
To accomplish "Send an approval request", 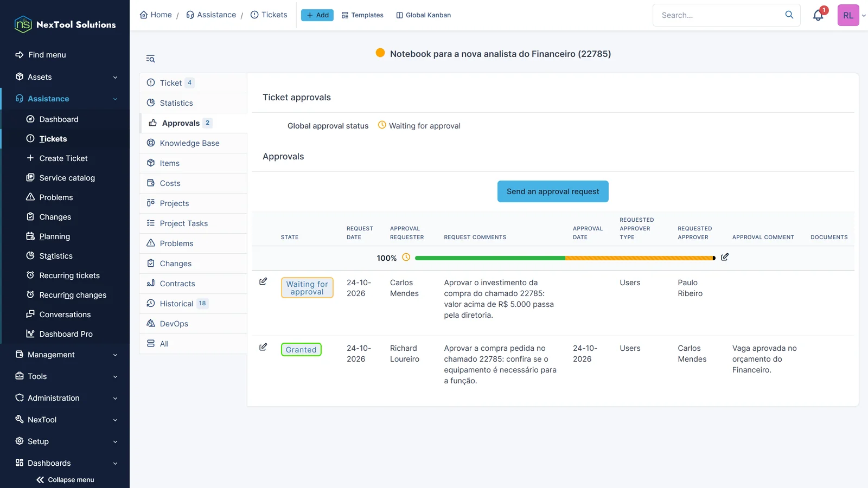I will click(x=553, y=191).
